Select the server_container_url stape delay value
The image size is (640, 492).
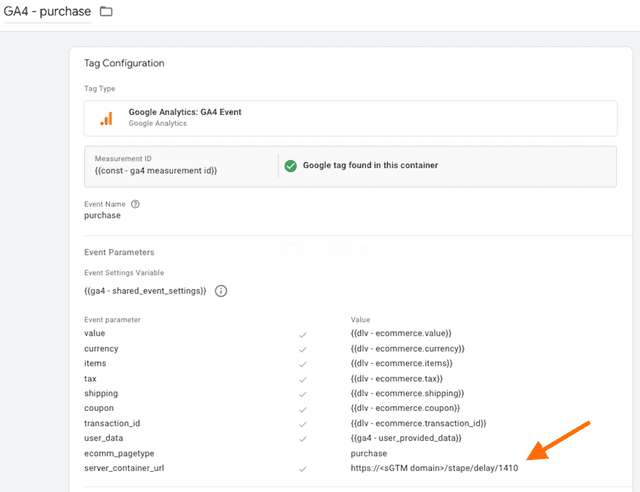point(434,468)
